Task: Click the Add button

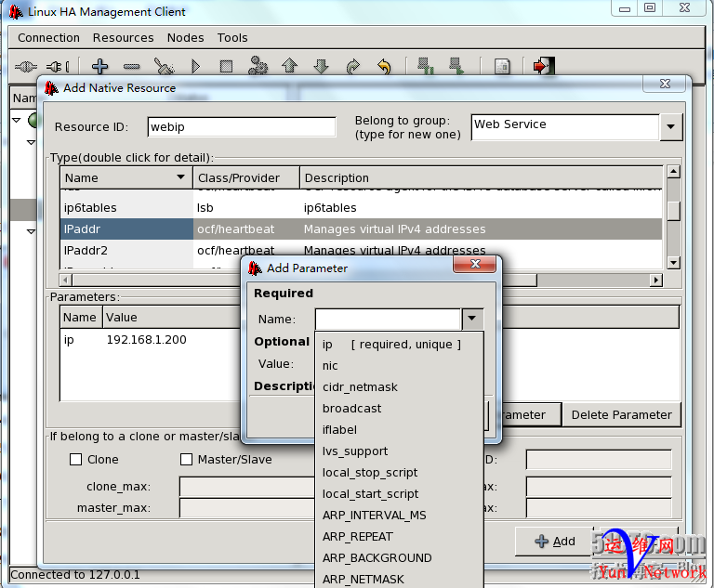Action: click(x=555, y=542)
